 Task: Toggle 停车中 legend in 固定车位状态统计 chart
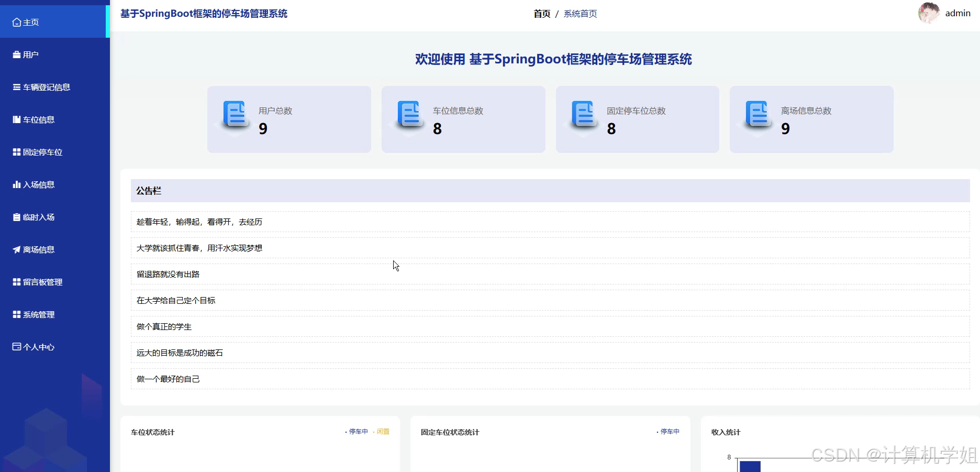click(668, 432)
